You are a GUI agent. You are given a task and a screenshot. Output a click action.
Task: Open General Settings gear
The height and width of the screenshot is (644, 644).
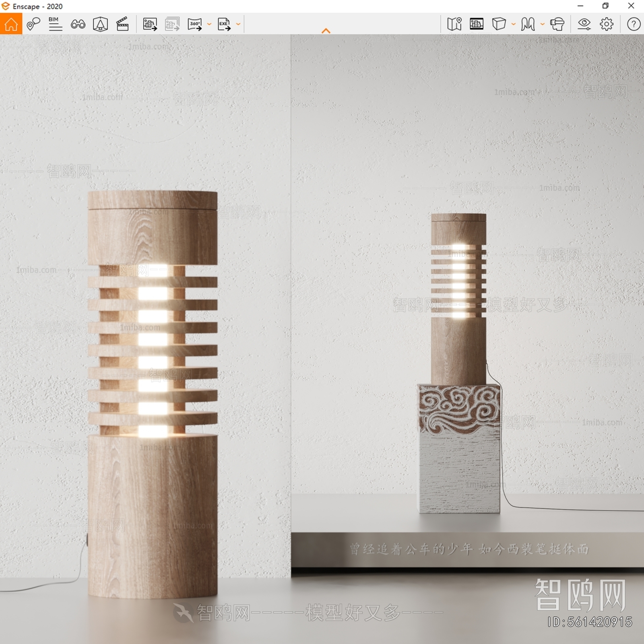coord(607,24)
